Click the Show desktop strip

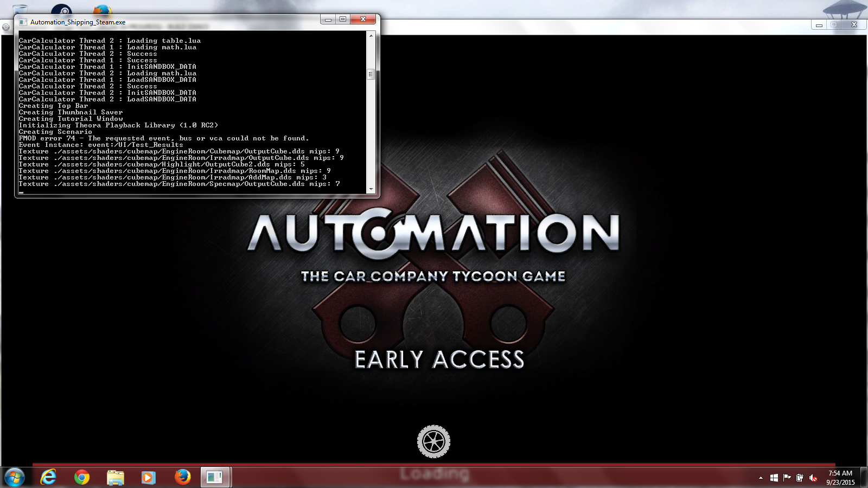tap(864, 478)
